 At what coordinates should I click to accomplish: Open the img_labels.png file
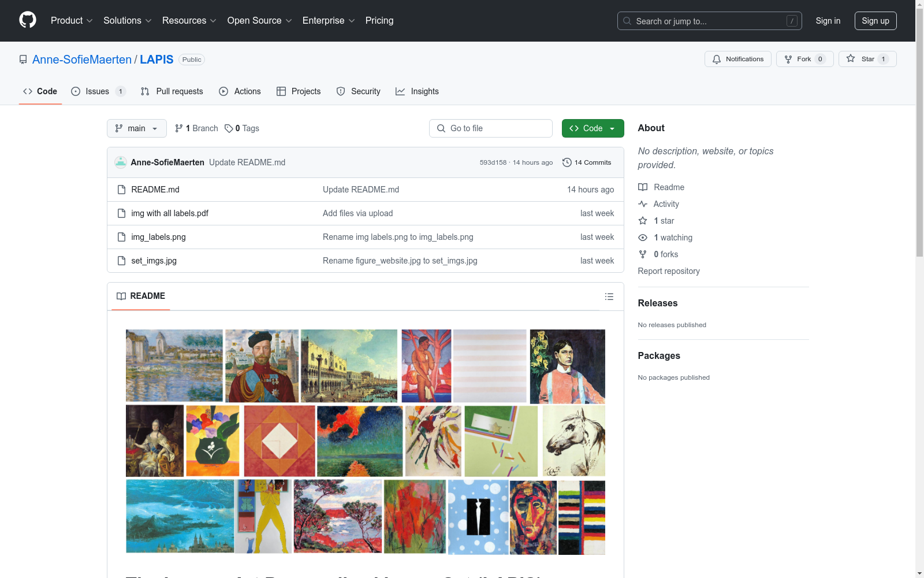click(158, 237)
